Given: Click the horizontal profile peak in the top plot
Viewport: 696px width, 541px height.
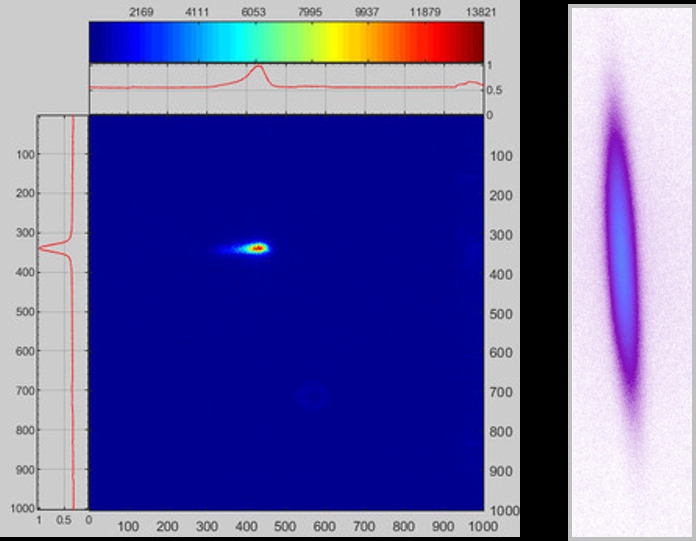Looking at the screenshot, I should tap(258, 68).
